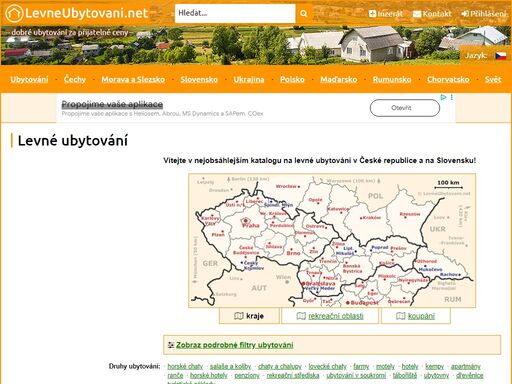
Task: Open the ubytování v soukromí link
Action: (356, 375)
